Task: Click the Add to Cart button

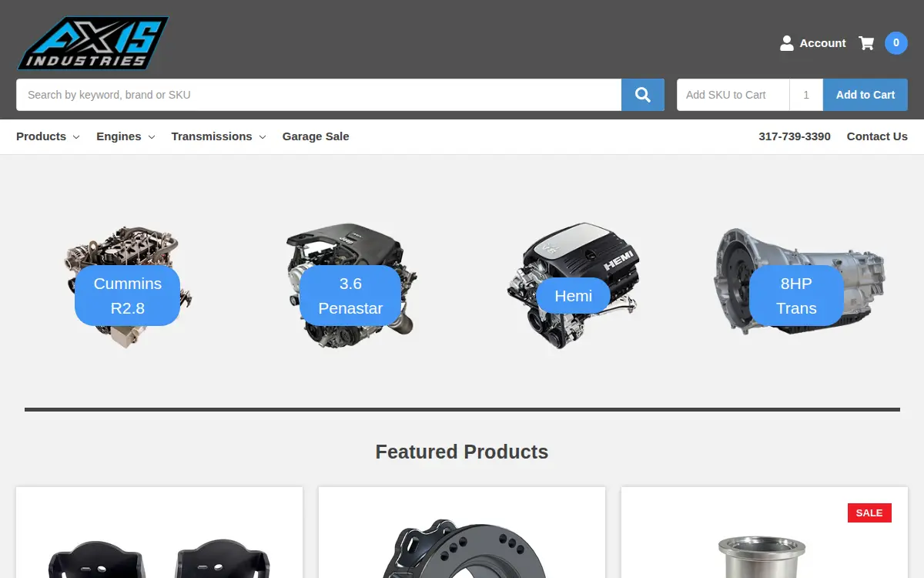Action: [865, 95]
